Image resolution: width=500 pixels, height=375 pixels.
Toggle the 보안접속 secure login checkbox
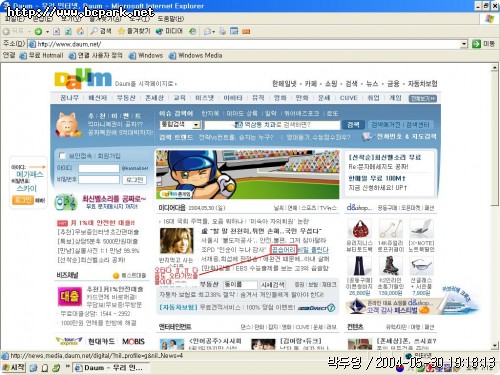tap(62, 156)
